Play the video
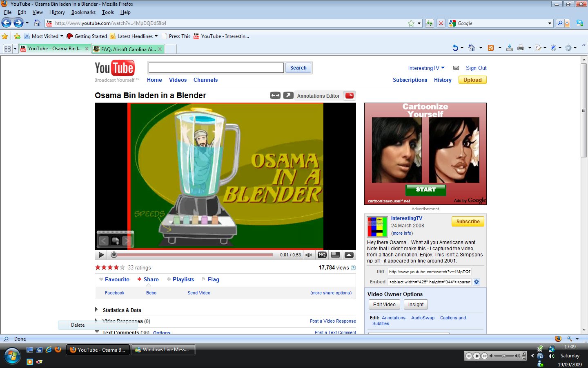Viewport: 588px width, 368px height. click(101, 255)
